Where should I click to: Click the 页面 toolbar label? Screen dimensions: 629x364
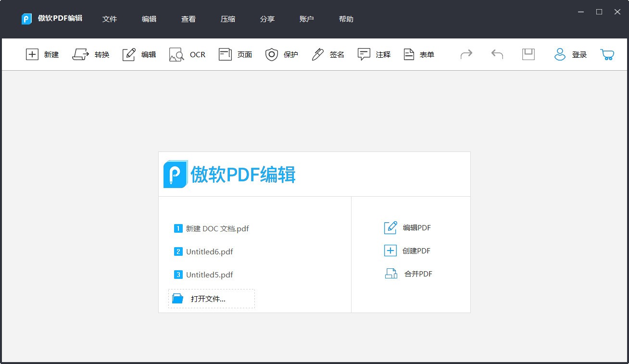pos(245,55)
